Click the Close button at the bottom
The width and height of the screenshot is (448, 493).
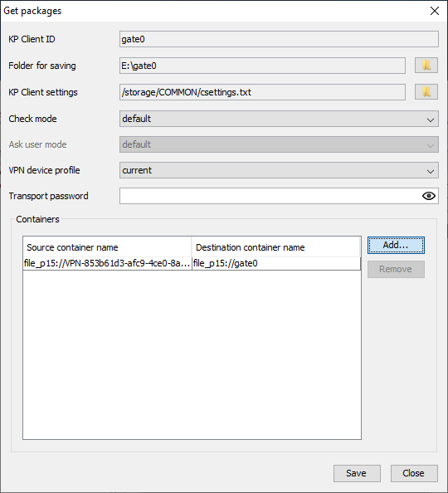[x=414, y=473]
